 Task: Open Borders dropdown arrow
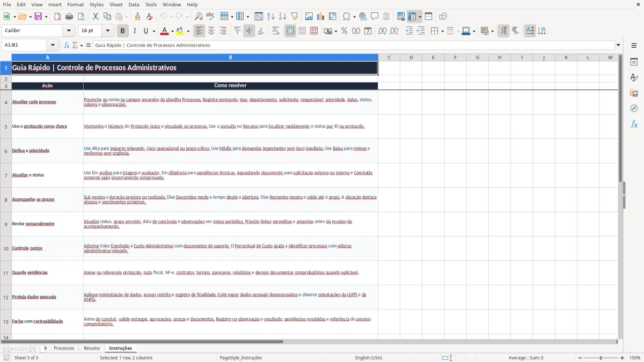pos(442,31)
